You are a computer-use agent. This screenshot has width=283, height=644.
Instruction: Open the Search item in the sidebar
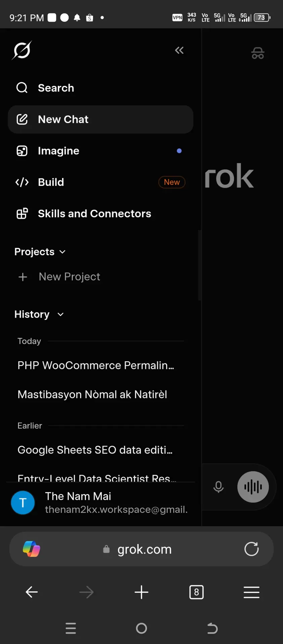100,88
